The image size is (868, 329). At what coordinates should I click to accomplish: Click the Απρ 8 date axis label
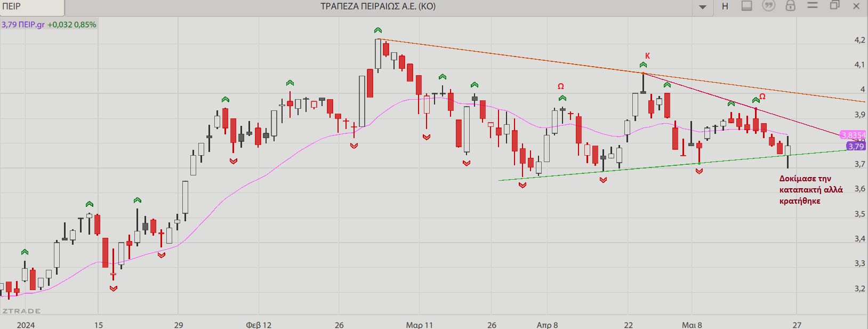pos(548,325)
